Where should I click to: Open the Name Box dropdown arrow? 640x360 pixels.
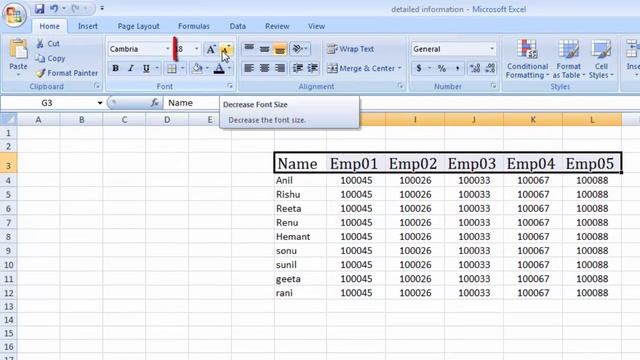(x=100, y=103)
